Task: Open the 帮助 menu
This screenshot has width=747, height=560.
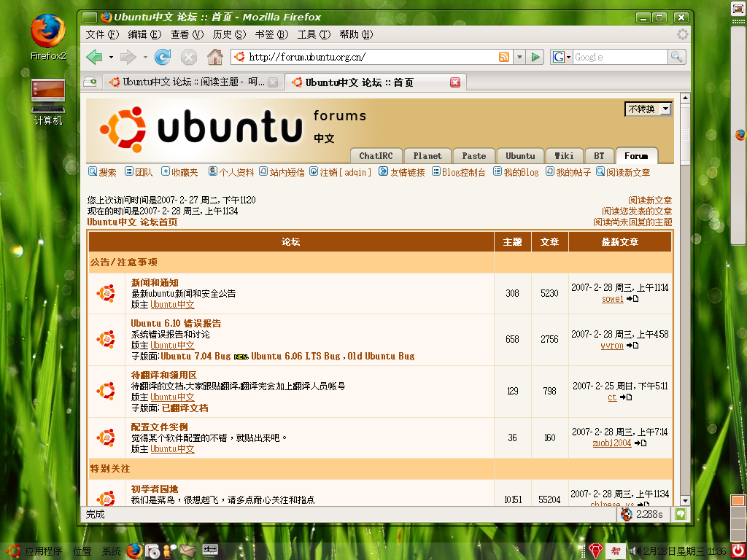Action: pyautogui.click(x=356, y=34)
